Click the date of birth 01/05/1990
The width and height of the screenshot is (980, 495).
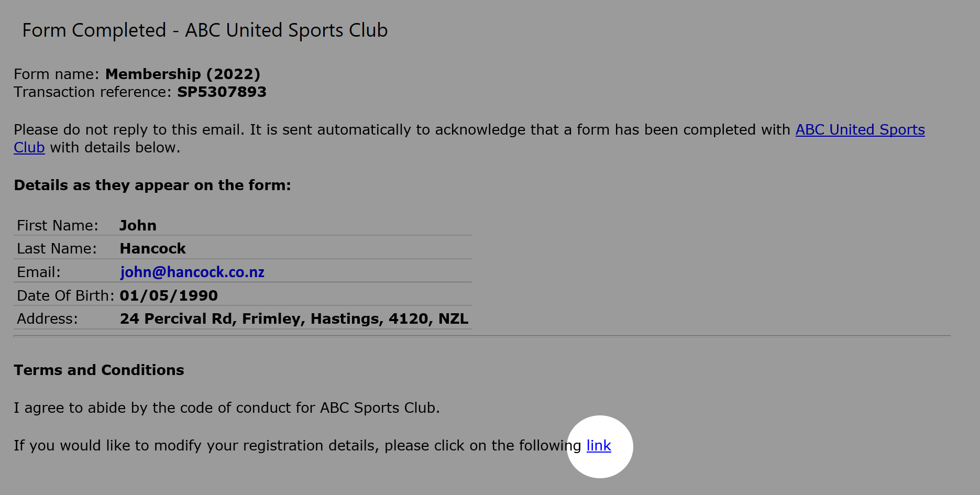point(169,296)
